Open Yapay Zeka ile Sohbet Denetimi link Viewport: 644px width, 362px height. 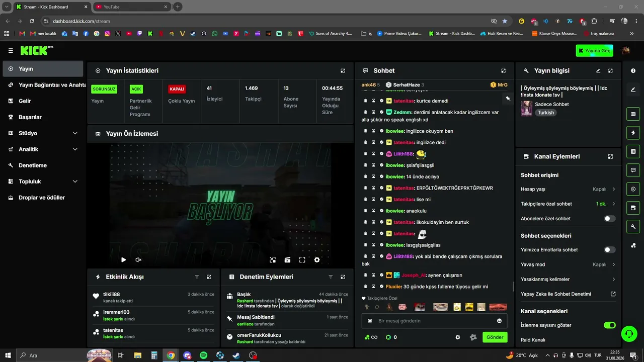click(567, 294)
